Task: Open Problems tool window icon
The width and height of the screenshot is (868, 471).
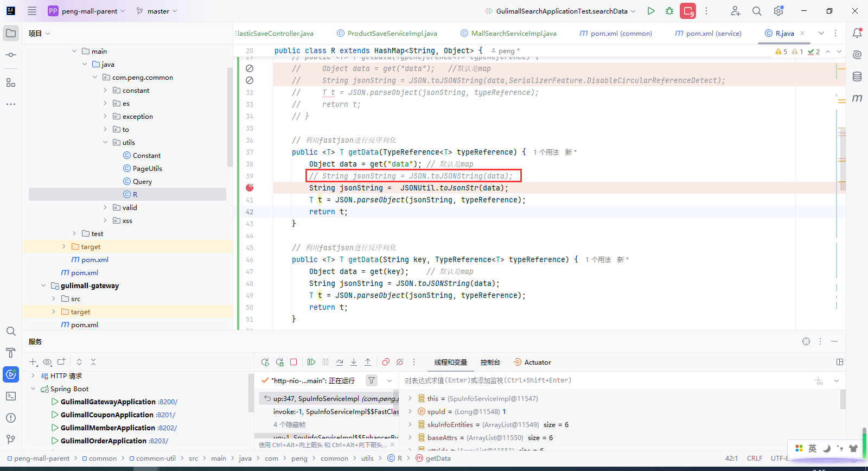Action: click(11, 418)
